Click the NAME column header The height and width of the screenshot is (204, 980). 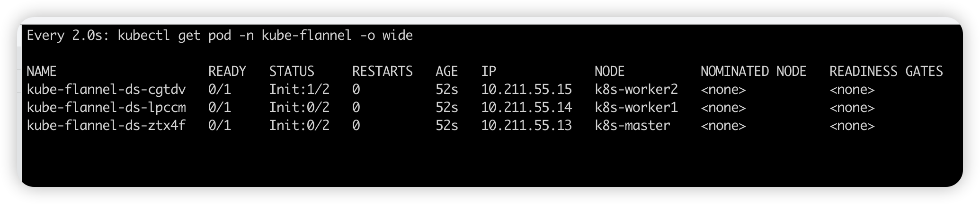point(42,71)
